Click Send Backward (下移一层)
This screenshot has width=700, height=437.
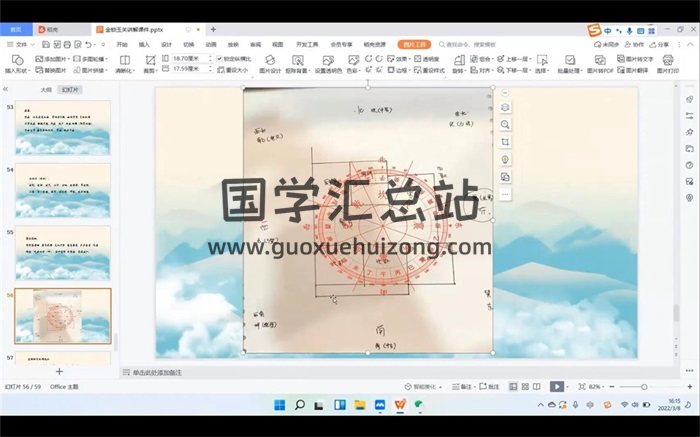point(514,70)
